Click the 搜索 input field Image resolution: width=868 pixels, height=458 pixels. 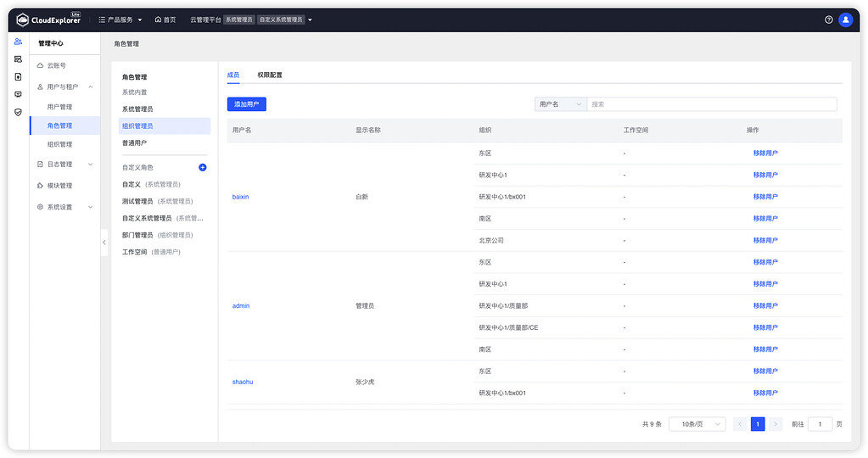click(x=711, y=104)
